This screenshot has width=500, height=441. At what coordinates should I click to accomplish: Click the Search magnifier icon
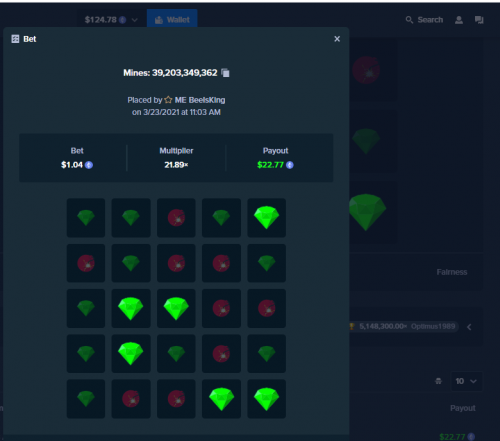(409, 20)
